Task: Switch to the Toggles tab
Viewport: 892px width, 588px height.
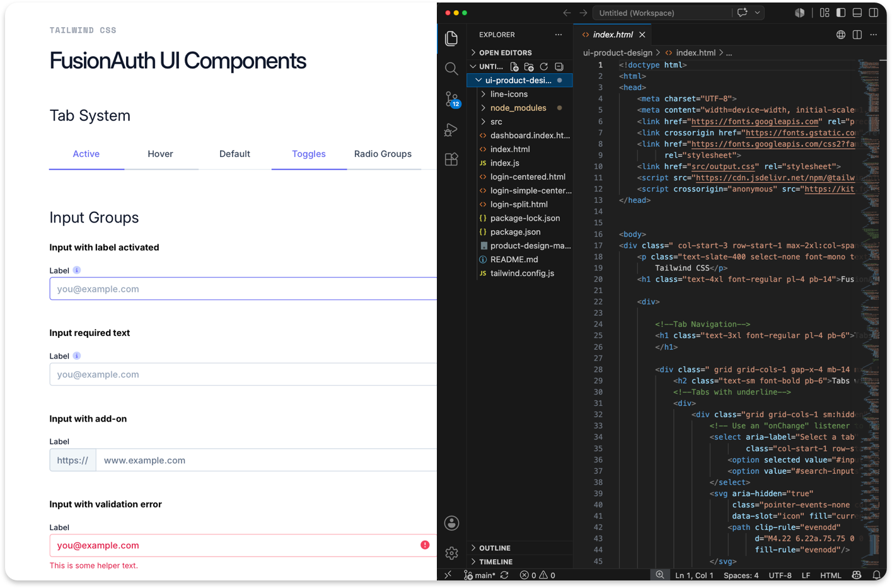Action: pyautogui.click(x=309, y=154)
